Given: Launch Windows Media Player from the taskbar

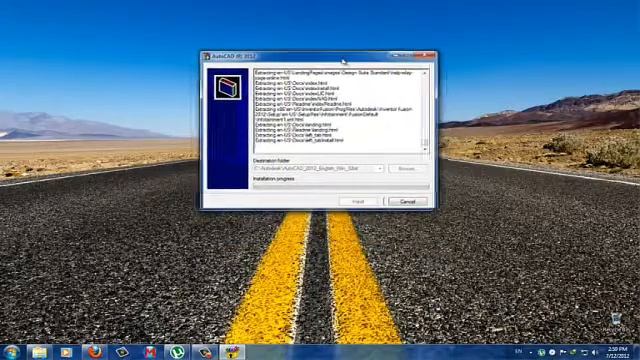Looking at the screenshot, I should 67,352.
